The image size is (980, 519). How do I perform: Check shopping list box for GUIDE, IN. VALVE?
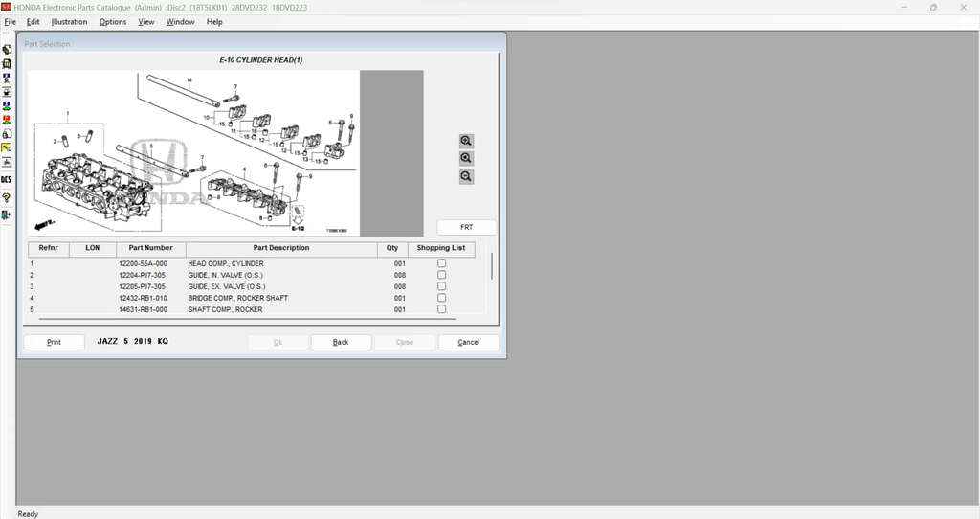[x=441, y=275]
